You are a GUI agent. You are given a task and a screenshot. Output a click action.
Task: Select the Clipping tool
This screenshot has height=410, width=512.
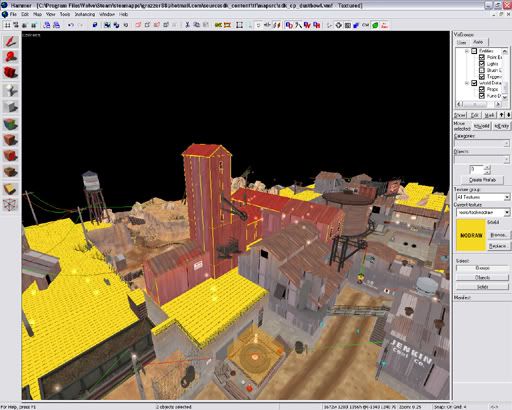click(x=10, y=189)
